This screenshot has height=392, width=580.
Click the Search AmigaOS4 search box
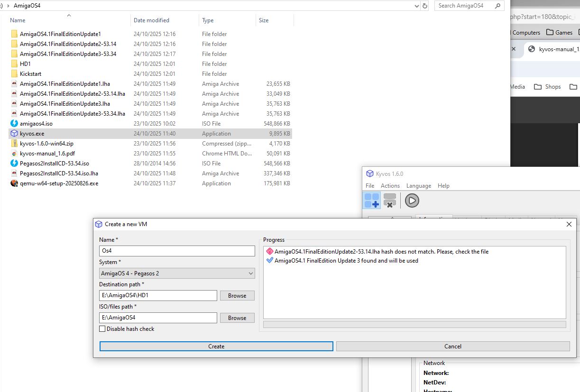tap(465, 6)
